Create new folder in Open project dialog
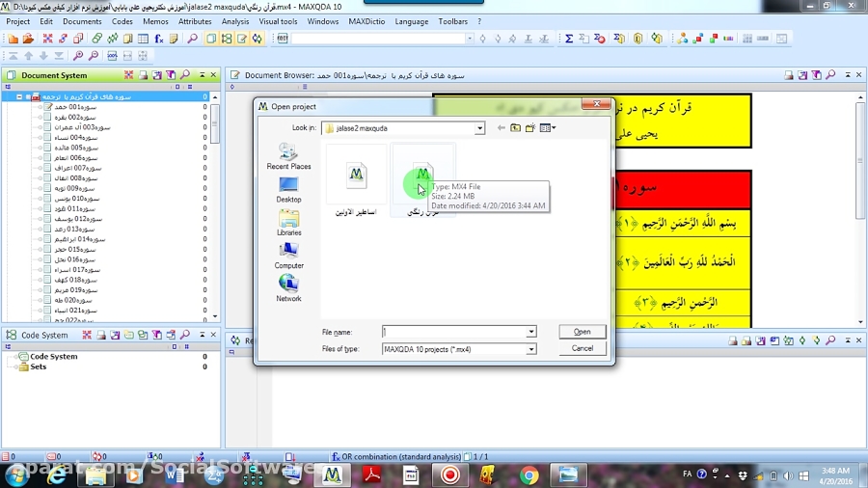Image resolution: width=868 pixels, height=488 pixels. [x=530, y=128]
